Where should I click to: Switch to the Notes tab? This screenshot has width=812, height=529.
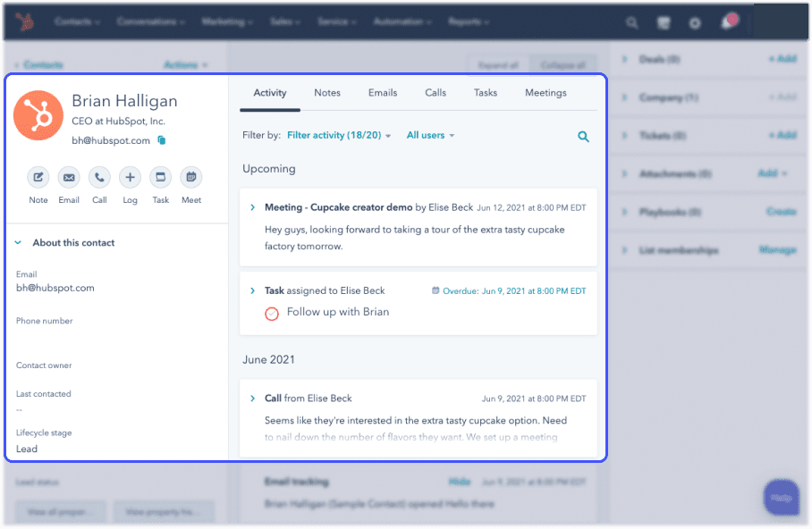tap(327, 93)
